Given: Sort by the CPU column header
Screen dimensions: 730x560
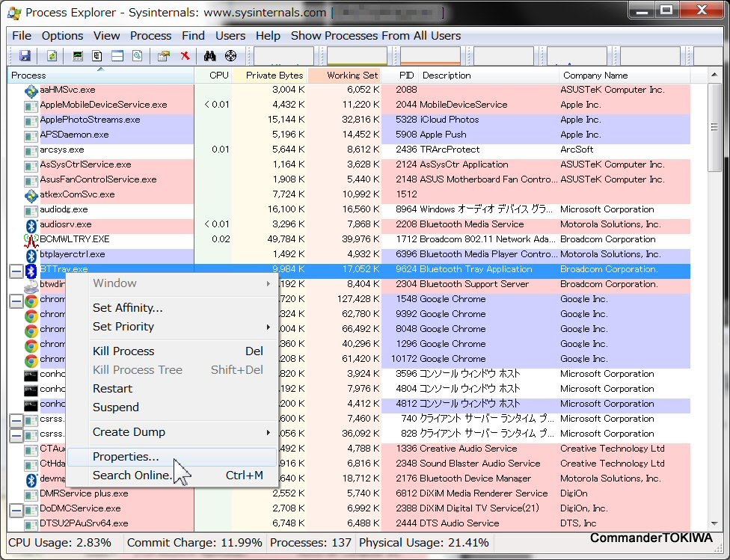Looking at the screenshot, I should pos(213,76).
